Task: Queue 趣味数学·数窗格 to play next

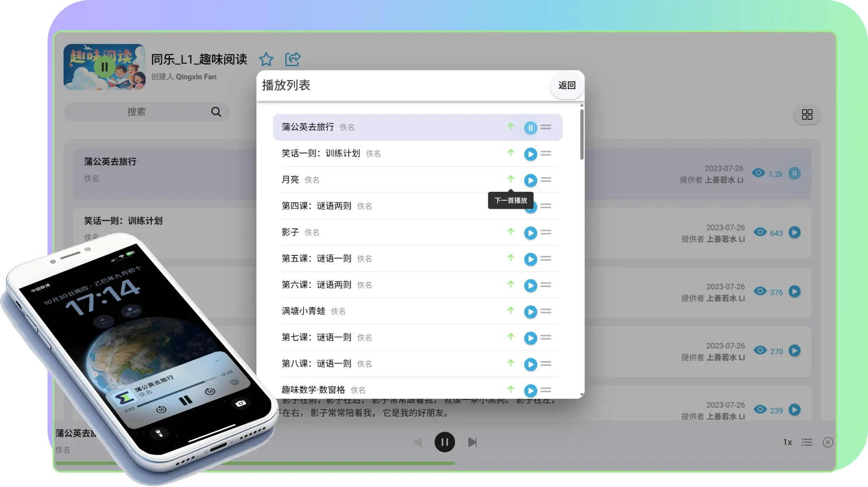Action: (x=511, y=389)
